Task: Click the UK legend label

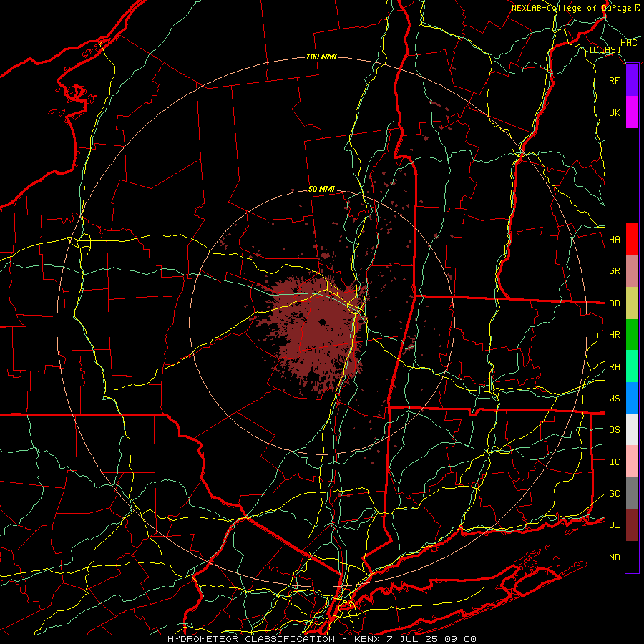Action: 614,112
